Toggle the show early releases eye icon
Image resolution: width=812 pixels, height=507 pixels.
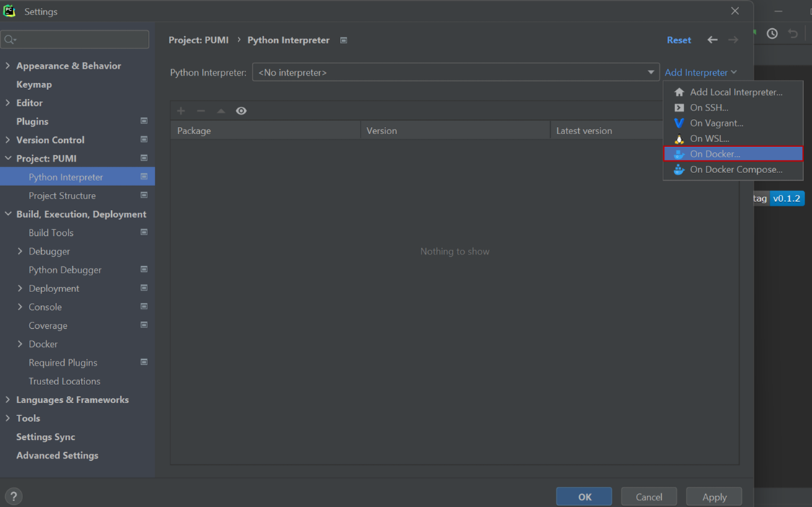pos(241,111)
